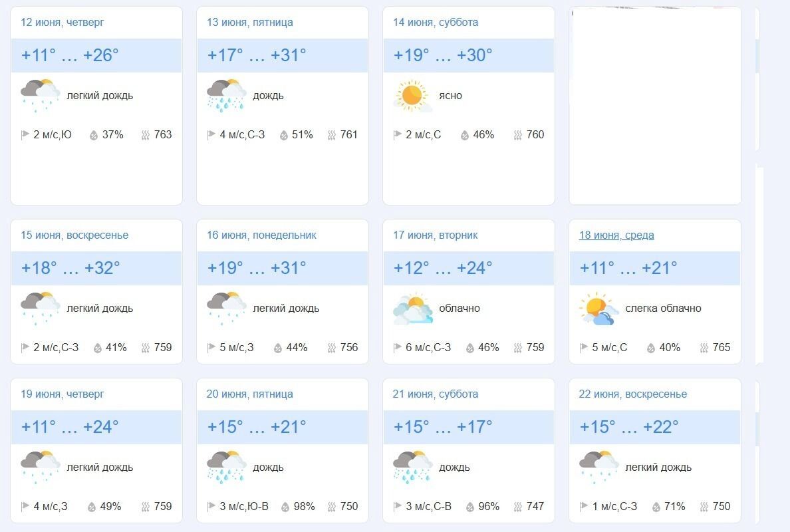Click the sunny icon for 14 июня
Viewport: 790px width, 532px height.
412,96
